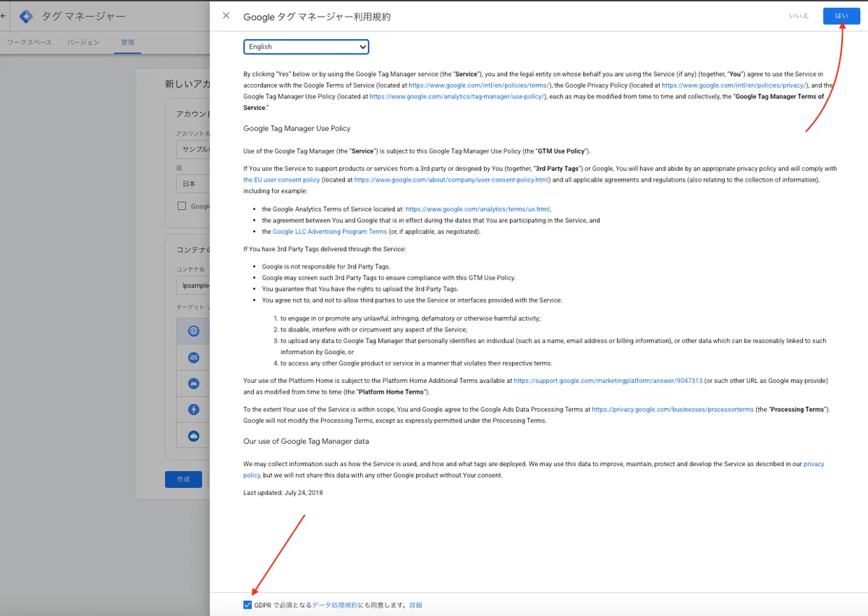Select the Web globe platform icon

click(x=193, y=331)
